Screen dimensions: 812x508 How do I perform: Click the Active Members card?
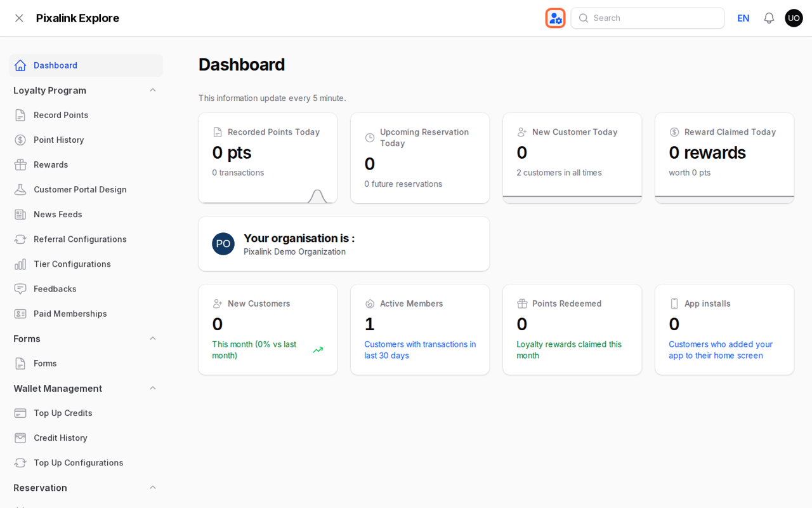[420, 330]
